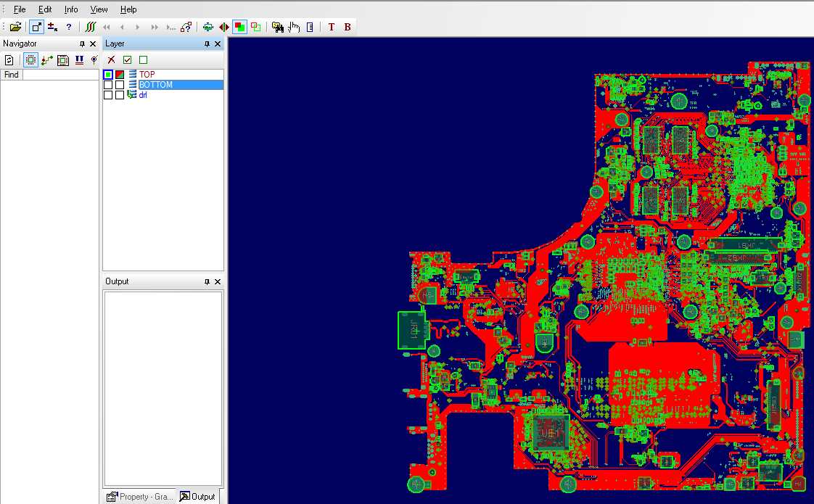The image size is (814, 504).
Task: Click the previous step arrow
Action: tap(122, 27)
